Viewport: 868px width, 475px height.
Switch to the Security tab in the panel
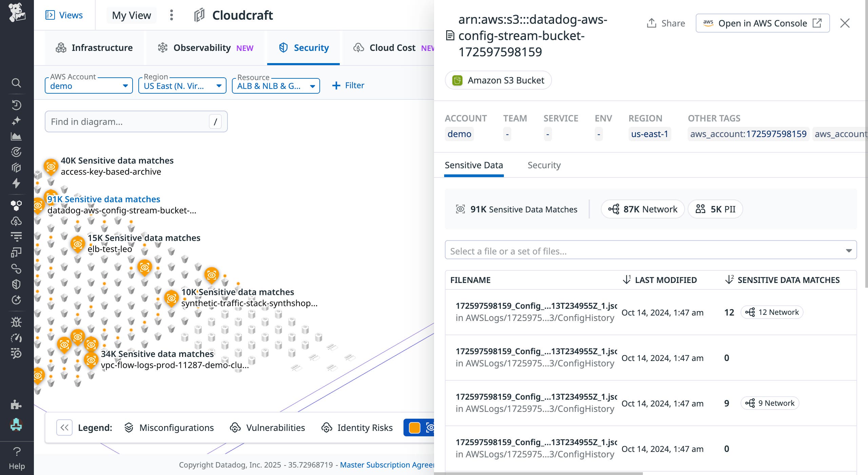[x=544, y=165]
